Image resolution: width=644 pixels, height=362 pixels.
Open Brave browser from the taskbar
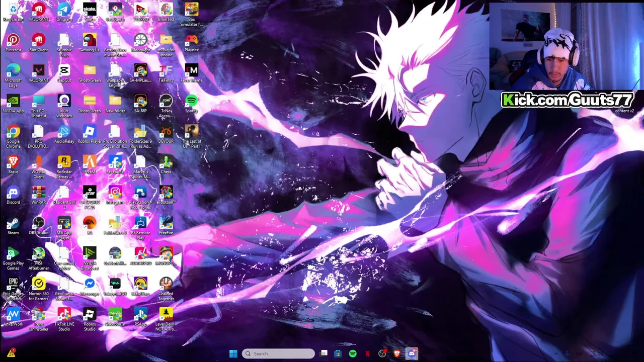[x=397, y=353]
